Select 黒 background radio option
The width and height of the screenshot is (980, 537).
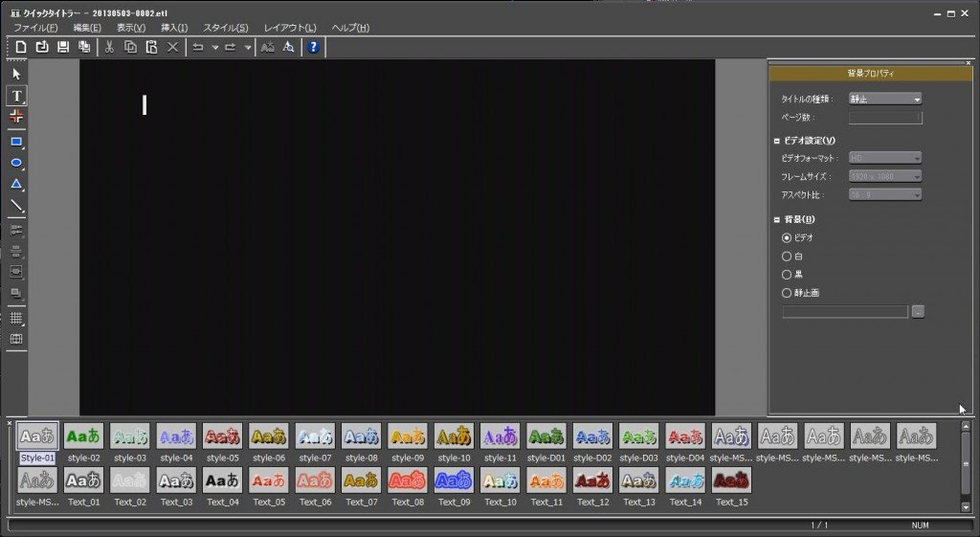coord(787,275)
